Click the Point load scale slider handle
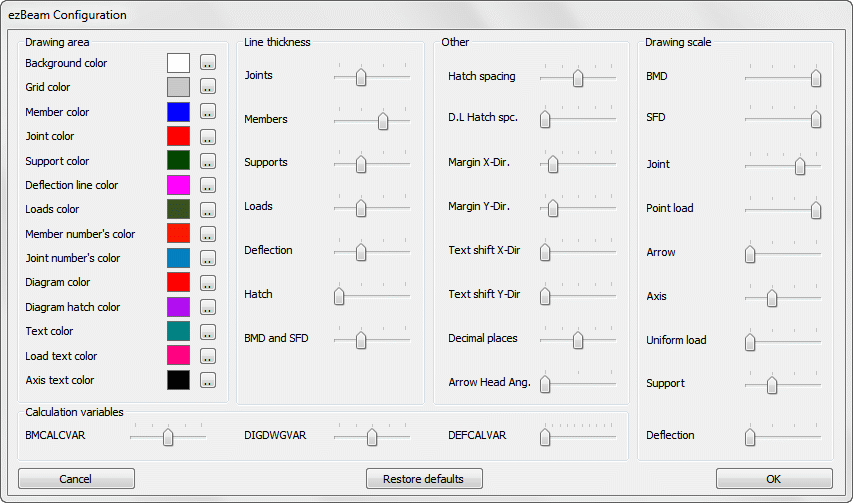853x503 pixels. [x=816, y=210]
